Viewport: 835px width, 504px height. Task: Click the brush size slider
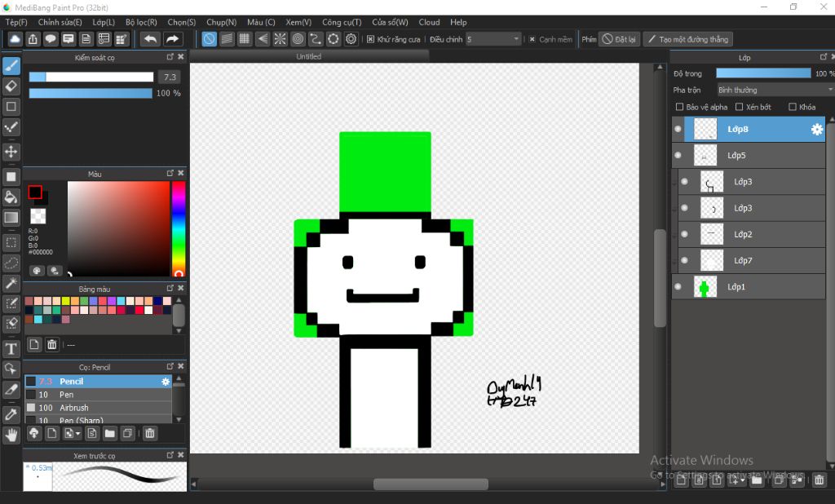coord(91,77)
